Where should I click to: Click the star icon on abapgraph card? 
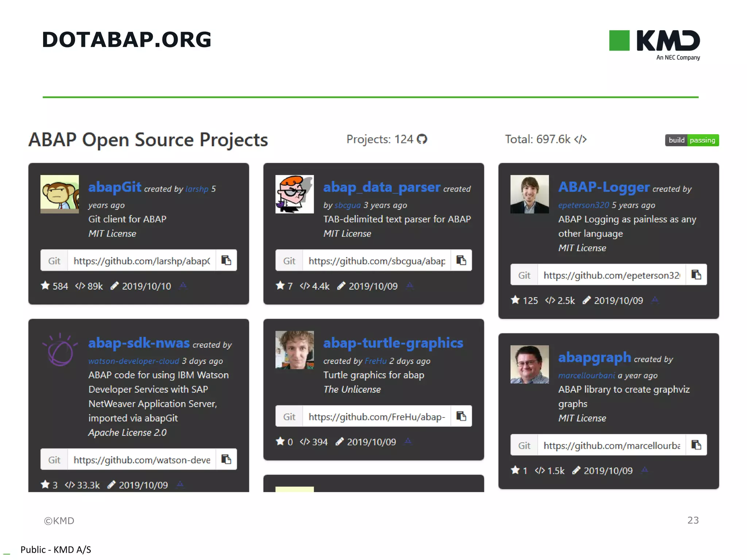coord(515,470)
